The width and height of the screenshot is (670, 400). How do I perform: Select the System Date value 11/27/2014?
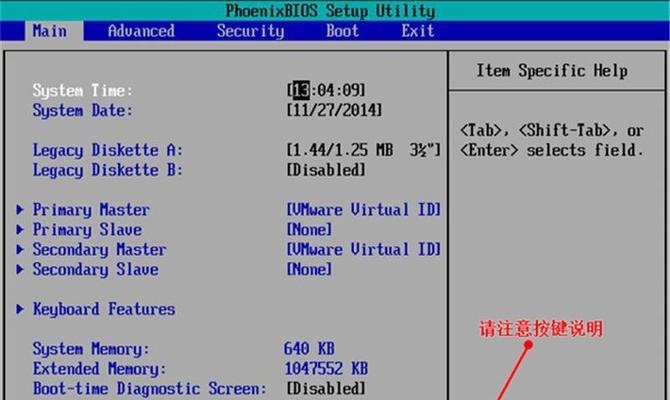pyautogui.click(x=335, y=110)
